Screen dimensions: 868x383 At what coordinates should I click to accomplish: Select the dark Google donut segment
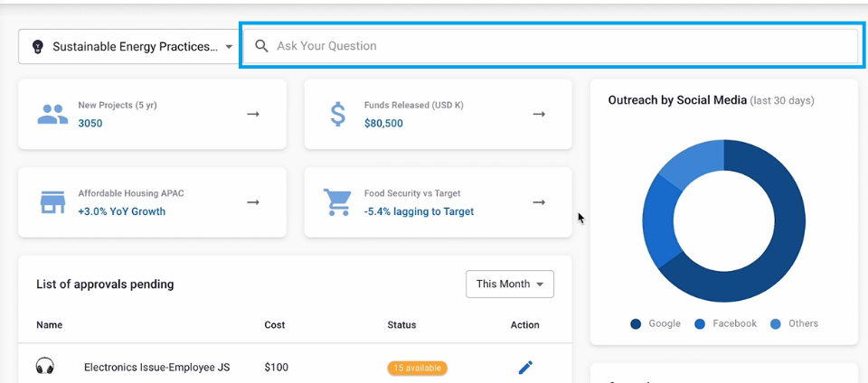pyautogui.click(x=785, y=232)
